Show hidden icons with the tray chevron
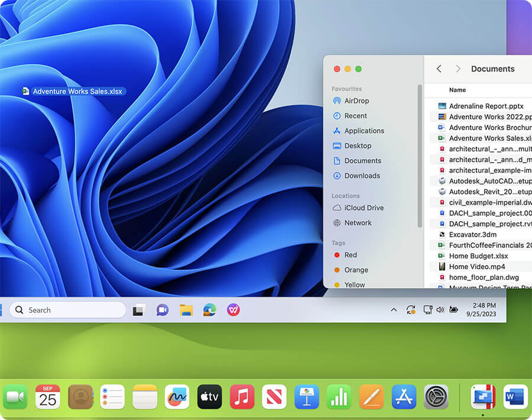Screen dimensions: 532x420 coord(394,310)
